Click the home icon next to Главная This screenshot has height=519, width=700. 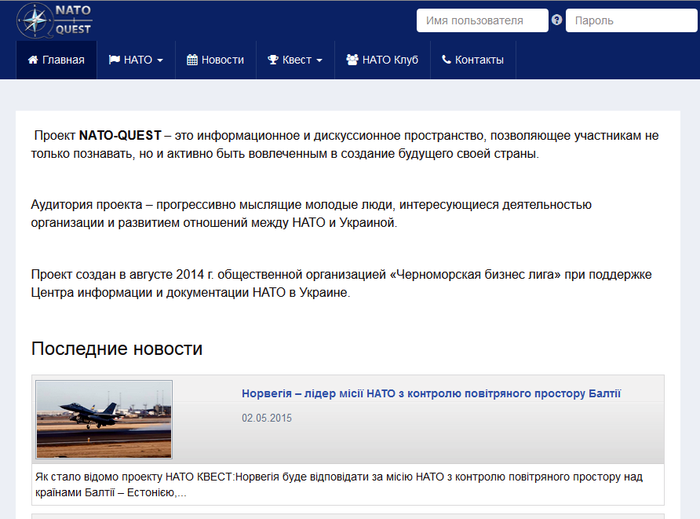[x=33, y=60]
